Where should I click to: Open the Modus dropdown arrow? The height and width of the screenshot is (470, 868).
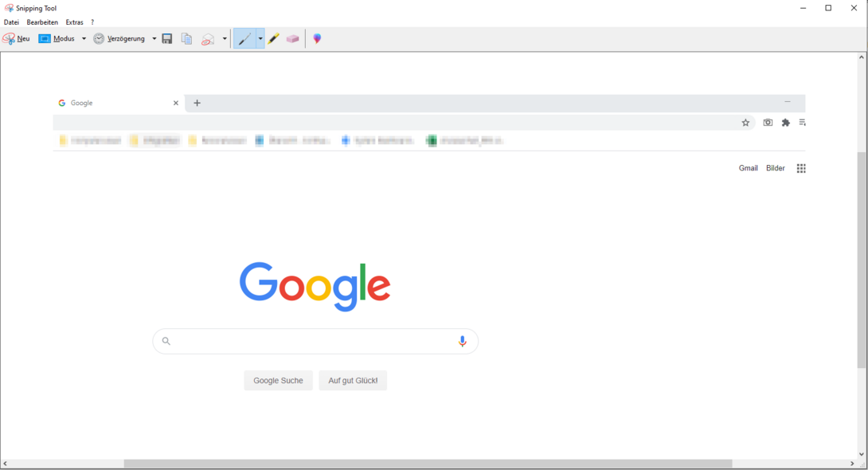pyautogui.click(x=84, y=38)
